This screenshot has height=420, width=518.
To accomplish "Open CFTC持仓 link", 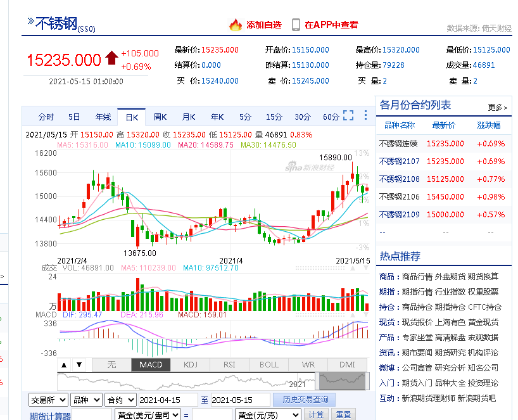I will (x=484, y=307).
